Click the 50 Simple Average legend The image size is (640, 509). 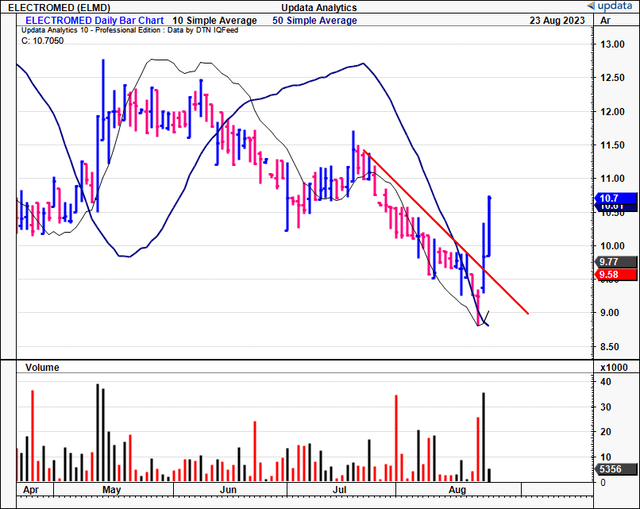(x=315, y=20)
